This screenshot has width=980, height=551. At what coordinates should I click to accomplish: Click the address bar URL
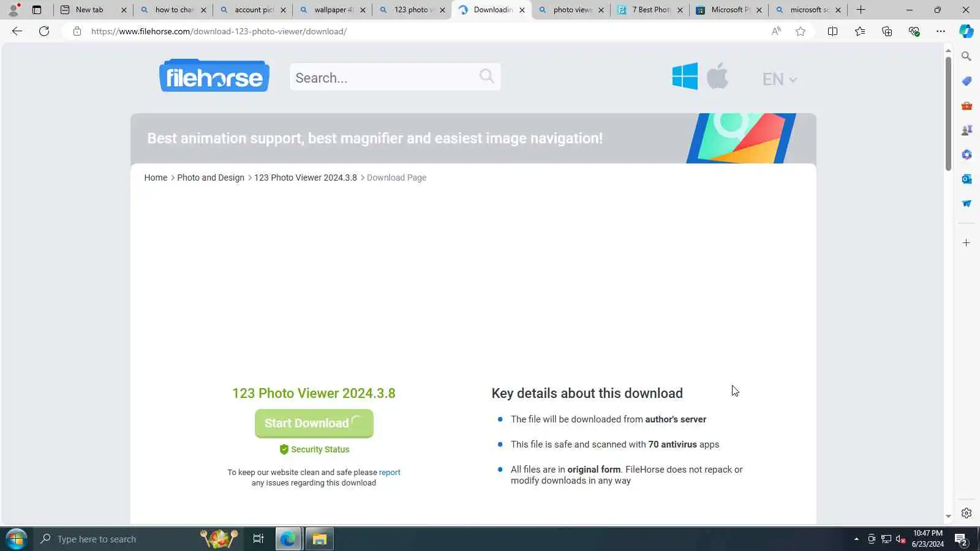219,31
